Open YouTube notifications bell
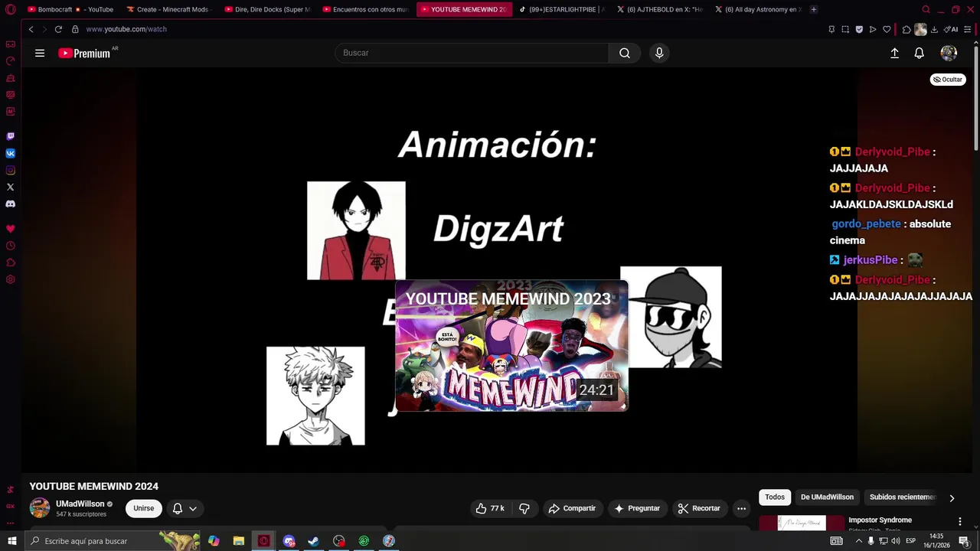Image resolution: width=980 pixels, height=551 pixels. point(920,53)
